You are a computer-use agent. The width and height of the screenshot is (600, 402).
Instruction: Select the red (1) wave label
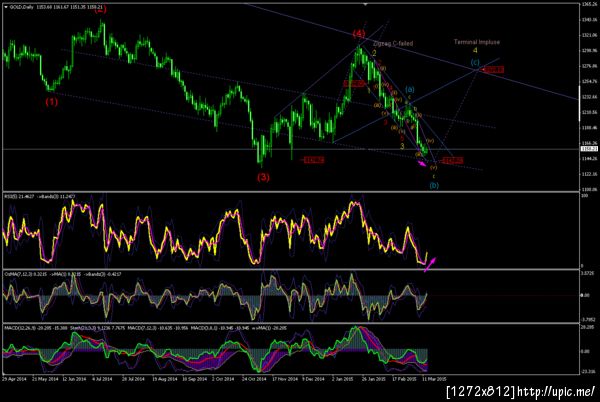pyautogui.click(x=52, y=102)
